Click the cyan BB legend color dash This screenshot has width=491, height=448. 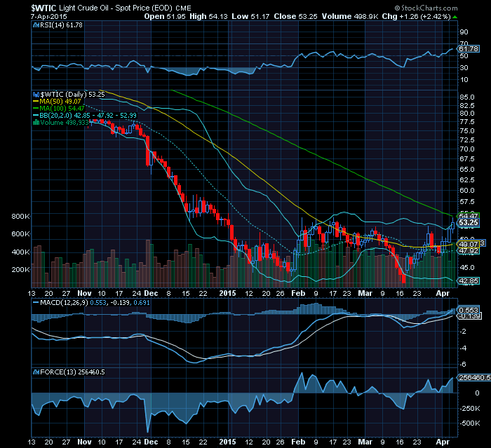click(x=36, y=116)
